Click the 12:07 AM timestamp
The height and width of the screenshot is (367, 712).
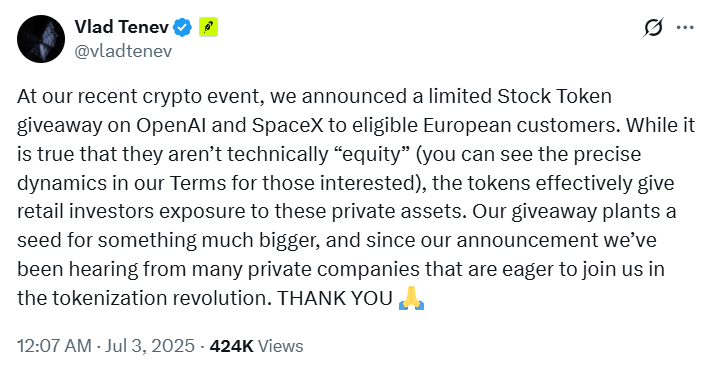[x=54, y=346]
